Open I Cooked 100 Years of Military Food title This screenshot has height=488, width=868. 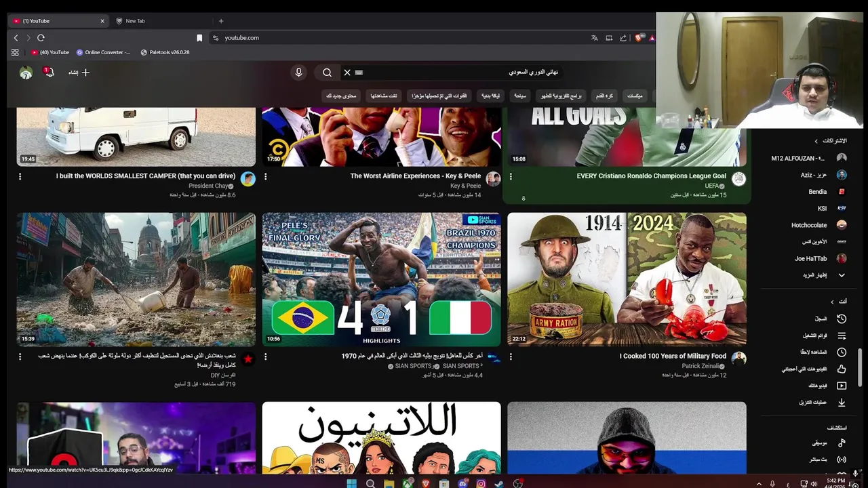(673, 356)
